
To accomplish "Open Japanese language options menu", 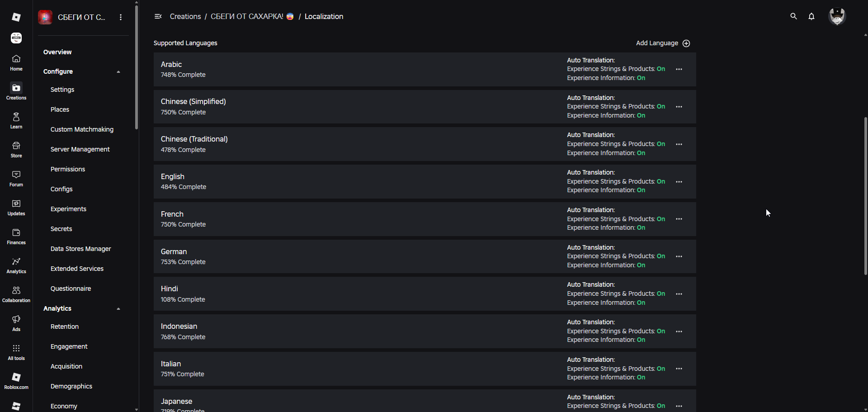I will point(679,406).
